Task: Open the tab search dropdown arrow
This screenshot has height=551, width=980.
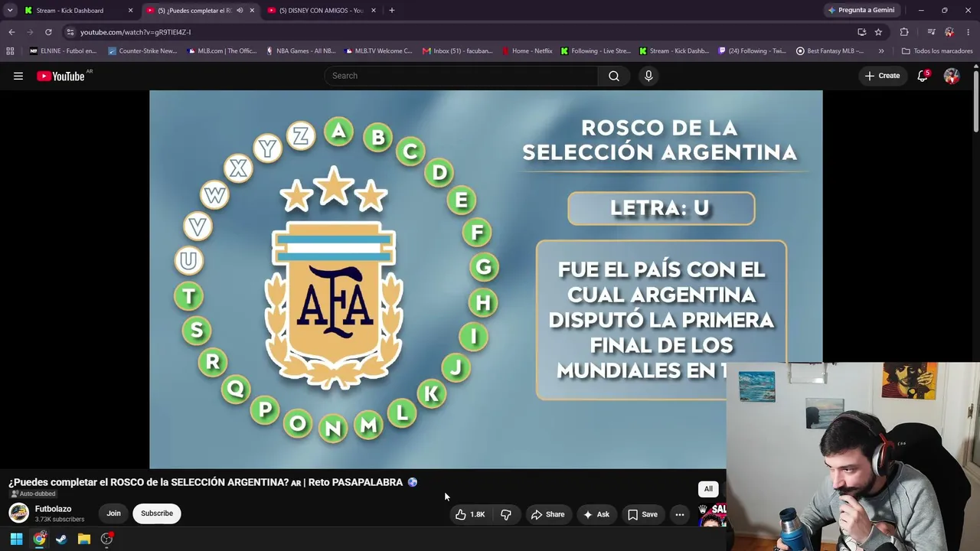Action: (x=10, y=10)
